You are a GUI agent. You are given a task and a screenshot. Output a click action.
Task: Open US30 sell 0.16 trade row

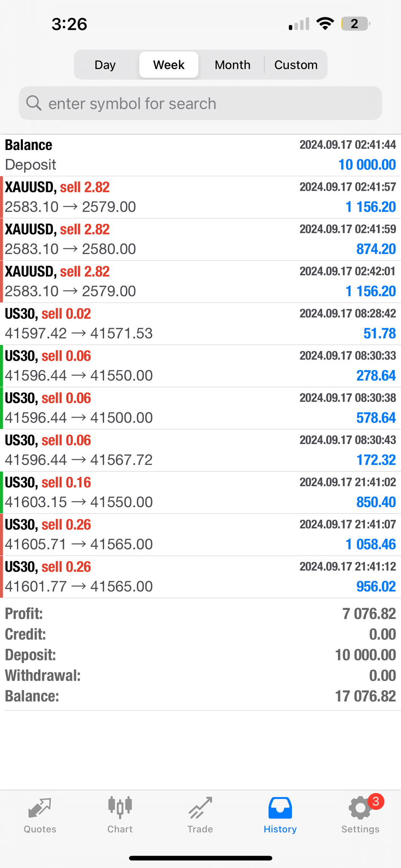coord(200,492)
